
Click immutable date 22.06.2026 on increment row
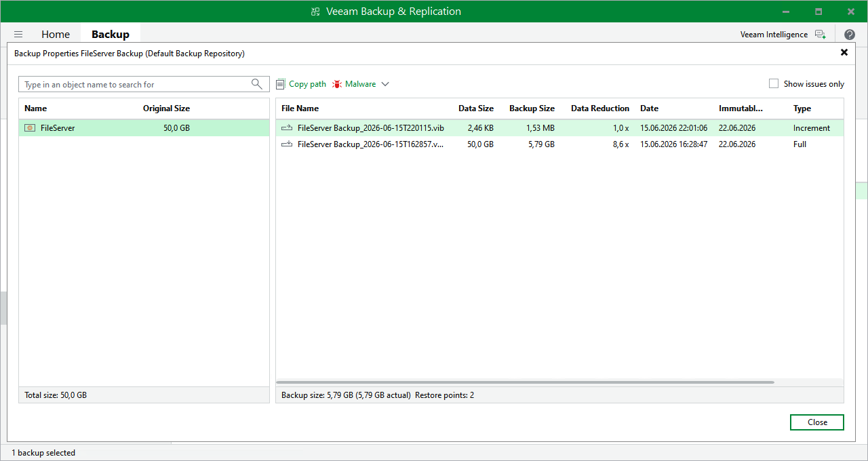click(737, 127)
